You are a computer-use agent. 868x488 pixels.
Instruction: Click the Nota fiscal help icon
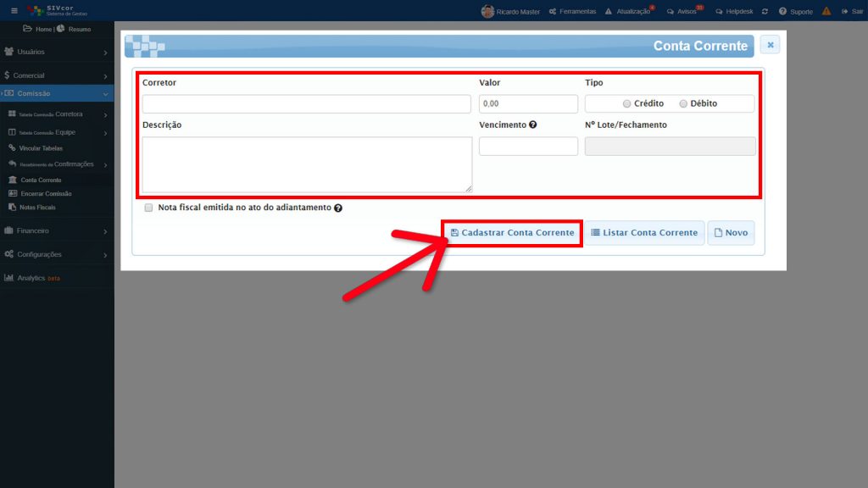[338, 208]
